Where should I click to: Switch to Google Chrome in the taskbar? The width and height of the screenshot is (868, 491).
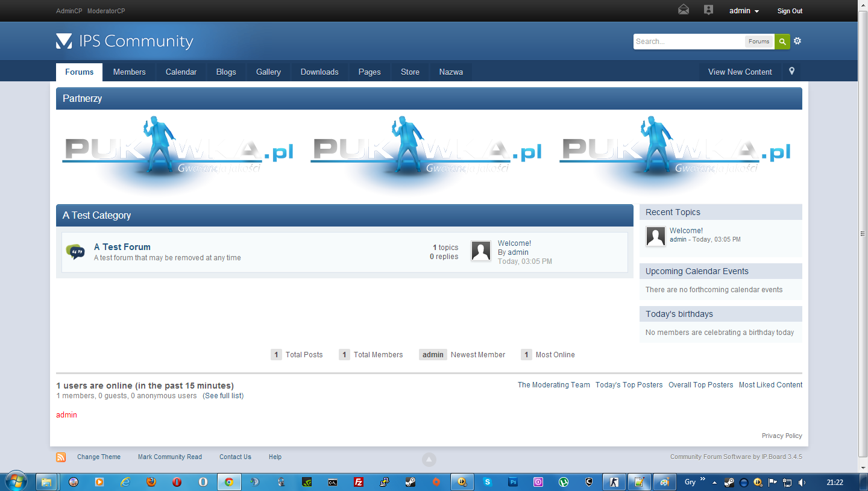tap(229, 482)
